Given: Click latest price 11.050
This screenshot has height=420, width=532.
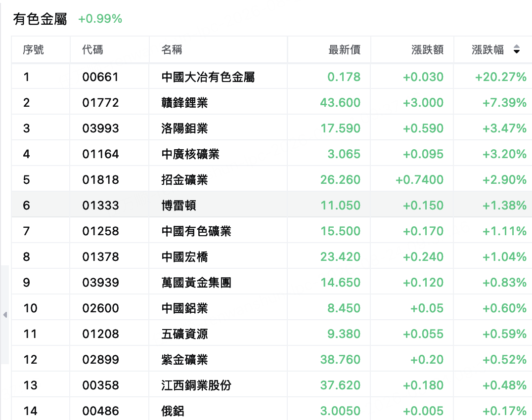Looking at the screenshot, I should point(340,206).
